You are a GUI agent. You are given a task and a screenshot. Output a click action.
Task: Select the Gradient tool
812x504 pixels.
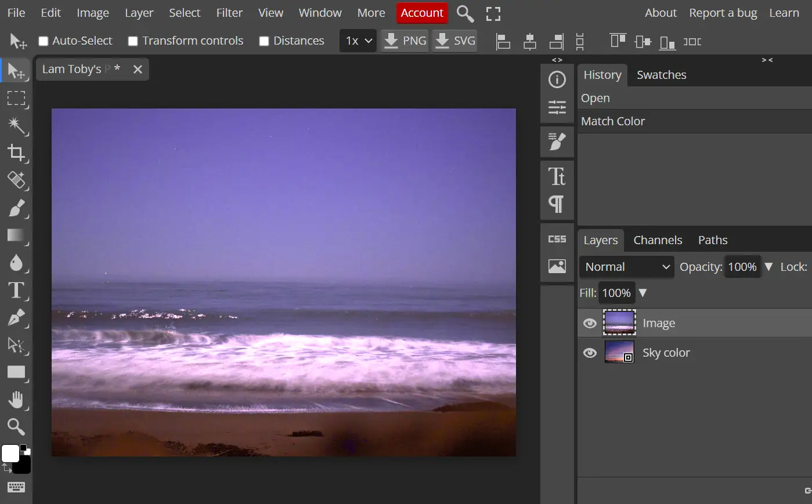[16, 235]
